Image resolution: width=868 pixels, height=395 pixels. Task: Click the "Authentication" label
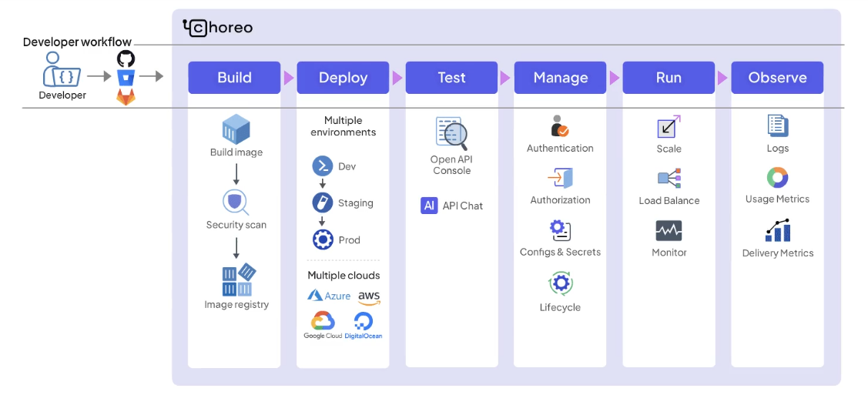point(560,149)
